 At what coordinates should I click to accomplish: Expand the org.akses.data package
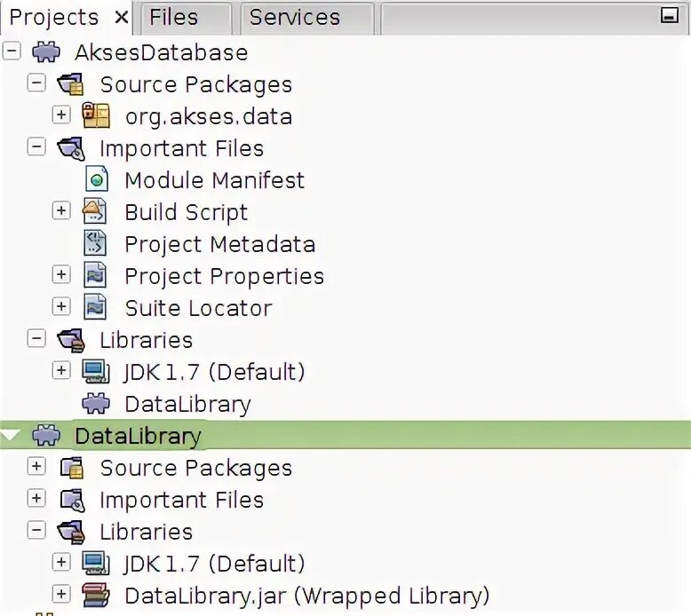click(x=61, y=115)
